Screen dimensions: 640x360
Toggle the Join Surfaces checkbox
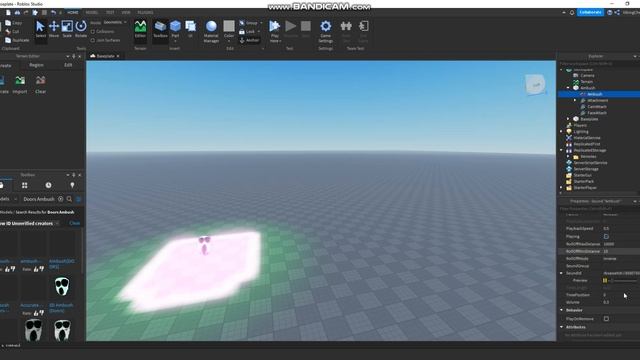pos(93,40)
